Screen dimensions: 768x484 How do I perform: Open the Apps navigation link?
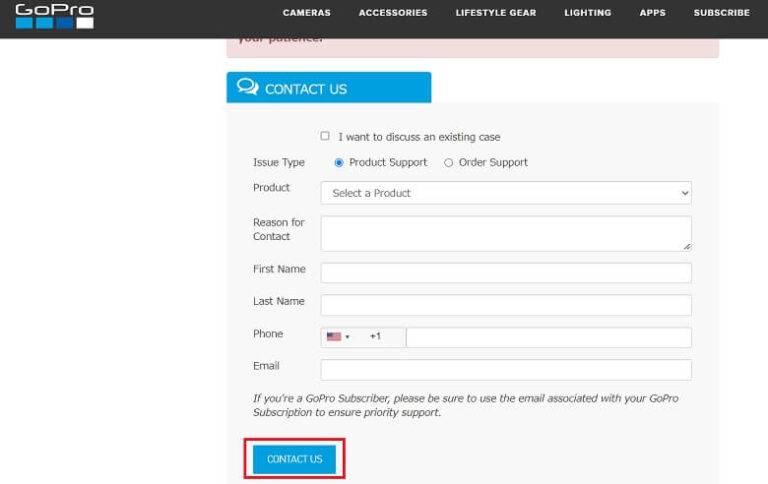point(652,13)
